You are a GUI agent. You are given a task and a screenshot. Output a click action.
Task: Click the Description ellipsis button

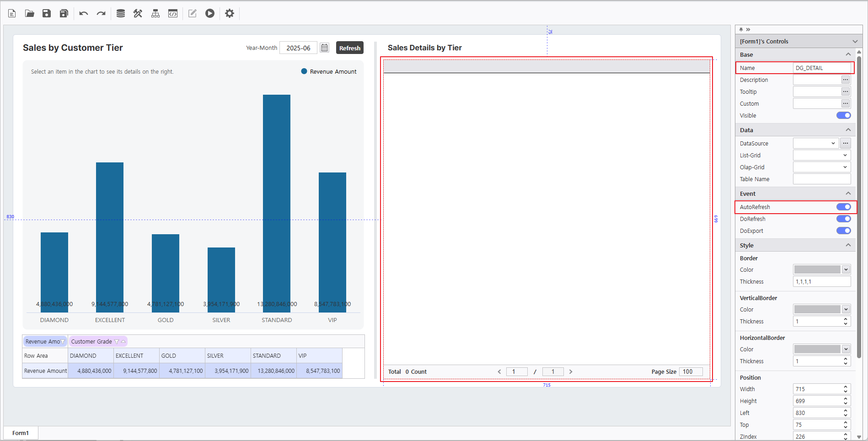(x=846, y=80)
